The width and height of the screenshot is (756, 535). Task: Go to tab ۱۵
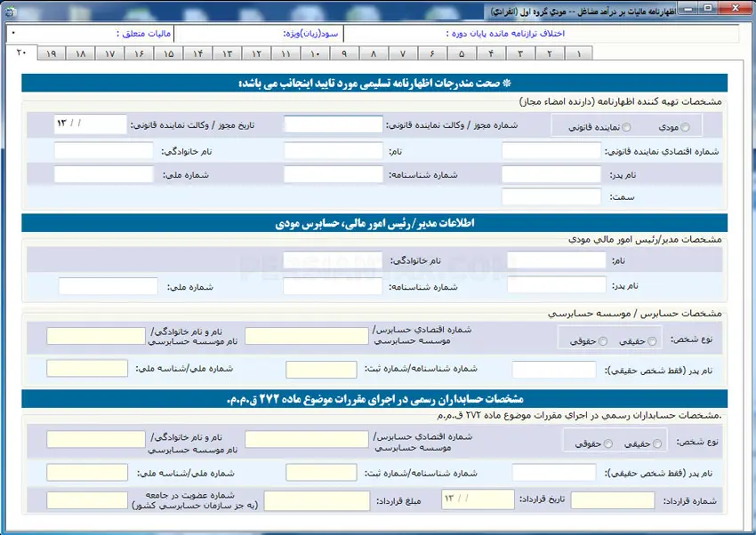168,53
